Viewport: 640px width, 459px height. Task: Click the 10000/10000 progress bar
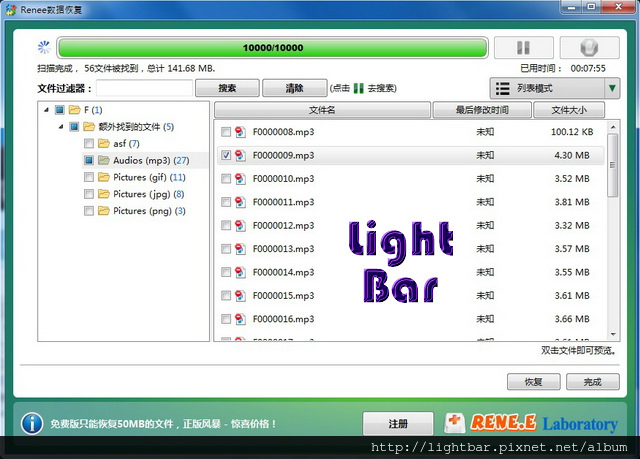click(273, 48)
